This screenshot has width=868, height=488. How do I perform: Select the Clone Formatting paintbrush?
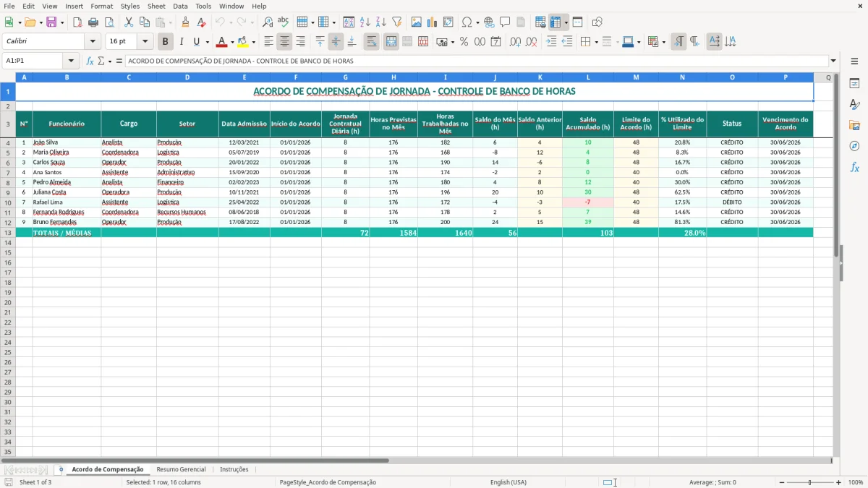pos(186,22)
